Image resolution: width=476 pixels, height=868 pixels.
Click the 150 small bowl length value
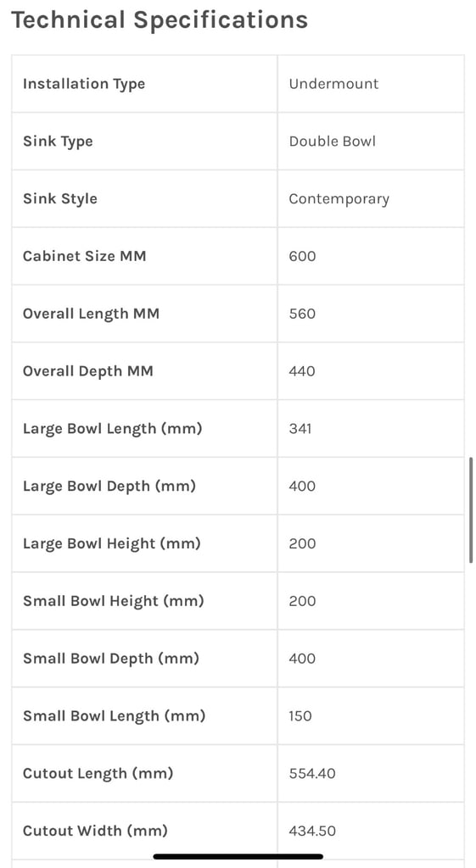300,716
